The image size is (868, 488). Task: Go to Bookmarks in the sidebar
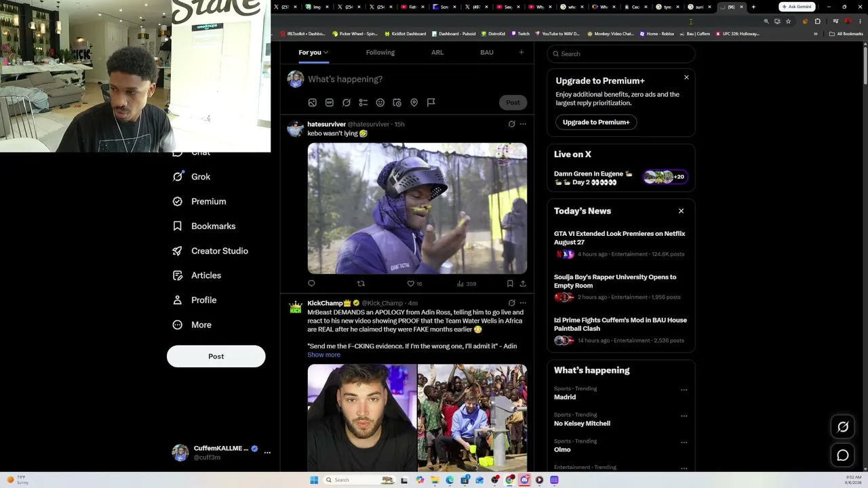pyautogui.click(x=204, y=226)
